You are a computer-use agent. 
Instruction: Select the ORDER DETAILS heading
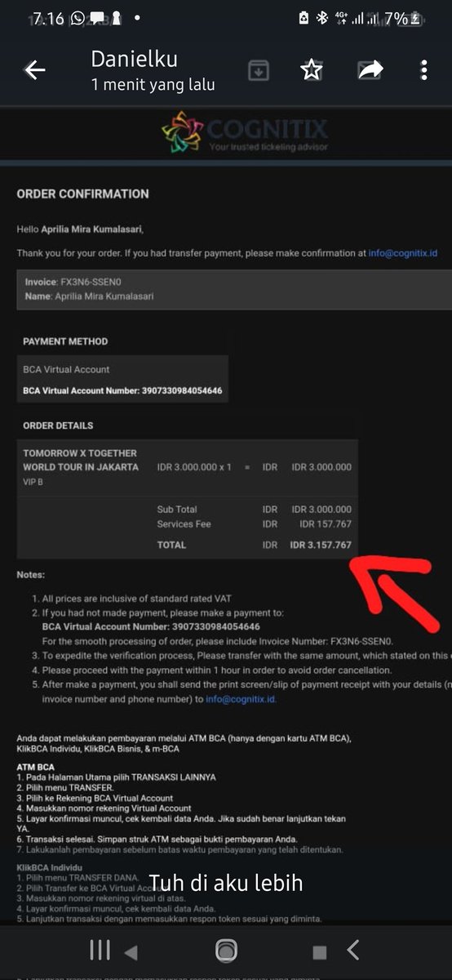tap(58, 425)
